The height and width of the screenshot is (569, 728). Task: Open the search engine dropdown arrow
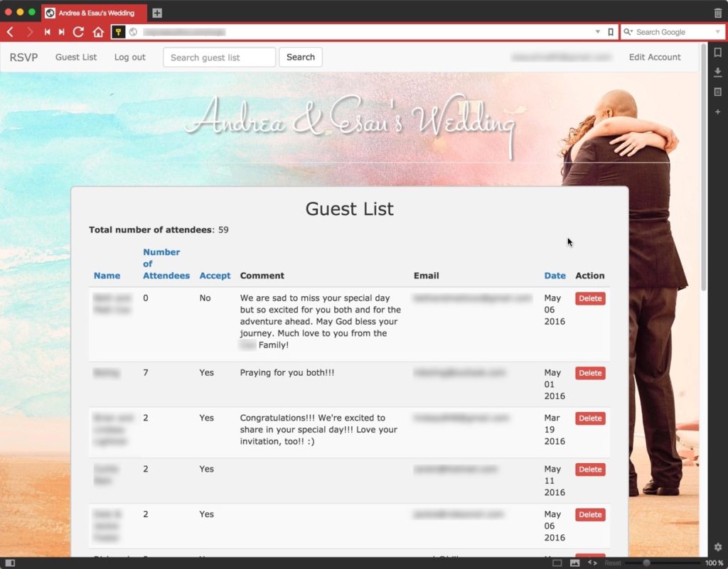tap(717, 32)
